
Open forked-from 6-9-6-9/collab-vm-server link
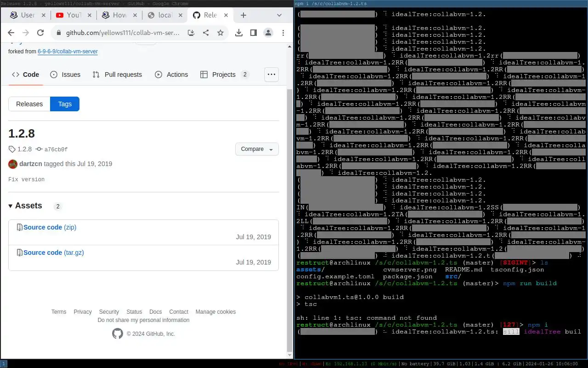(68, 52)
